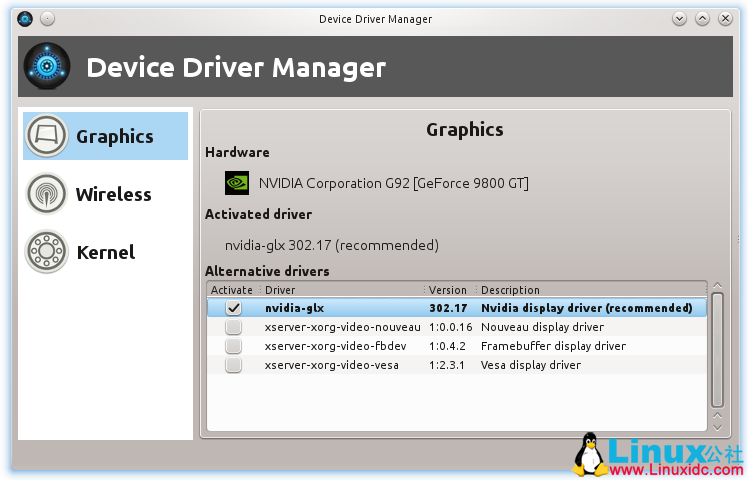Switch to the Graphics tab label
Screen dimensions: 748x480
point(115,137)
